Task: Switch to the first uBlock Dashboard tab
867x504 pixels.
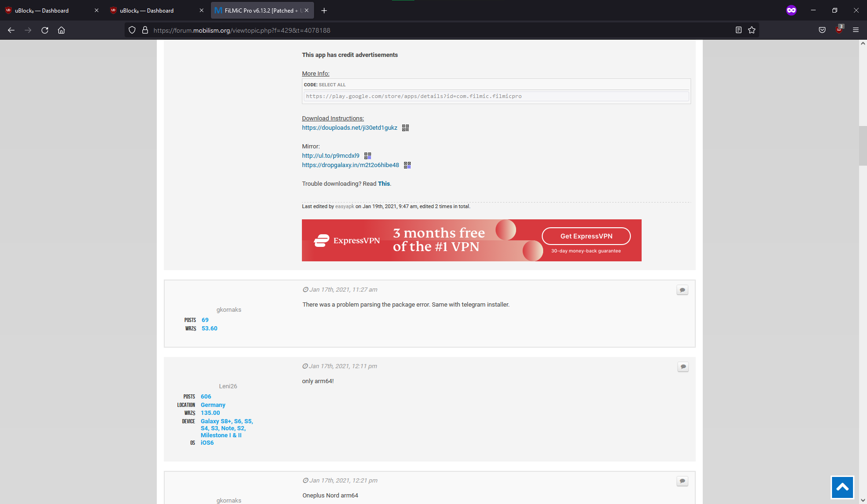Action: click(47, 10)
